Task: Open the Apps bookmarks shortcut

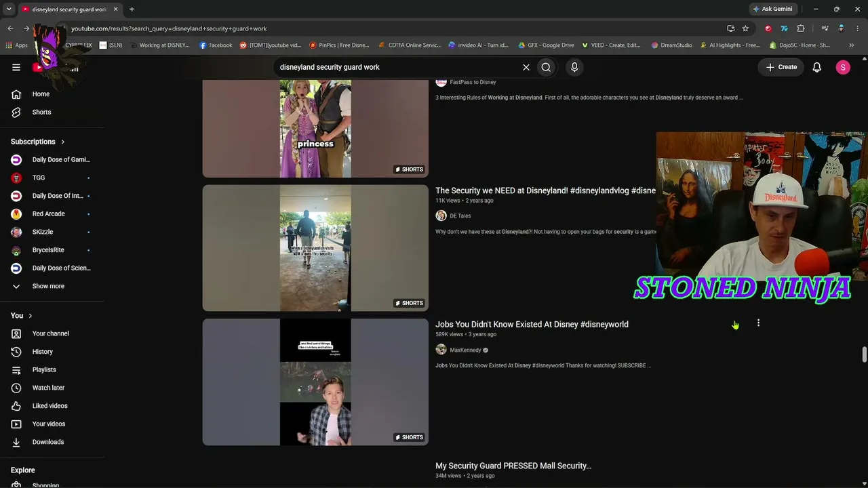Action: tap(16, 45)
